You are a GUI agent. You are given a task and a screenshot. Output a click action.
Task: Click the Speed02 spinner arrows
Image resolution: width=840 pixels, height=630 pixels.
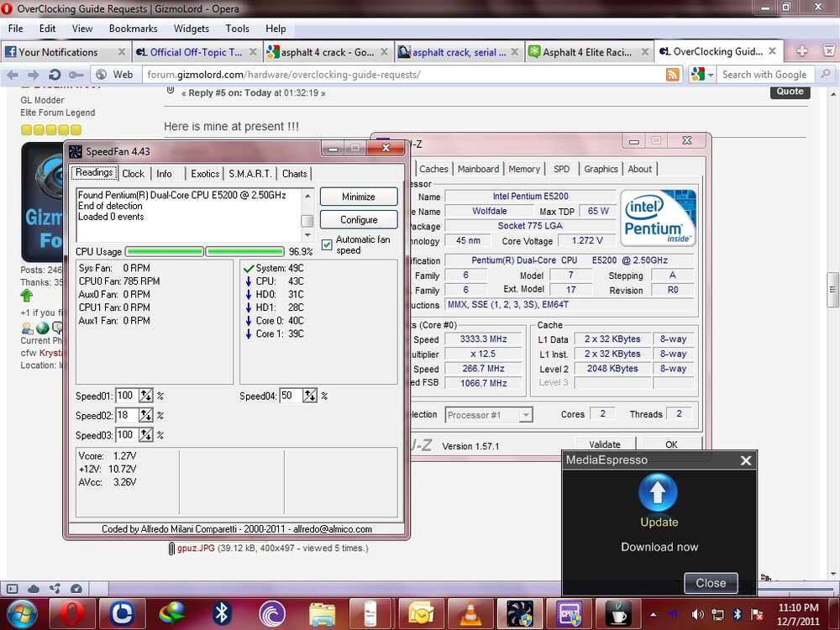click(x=146, y=415)
